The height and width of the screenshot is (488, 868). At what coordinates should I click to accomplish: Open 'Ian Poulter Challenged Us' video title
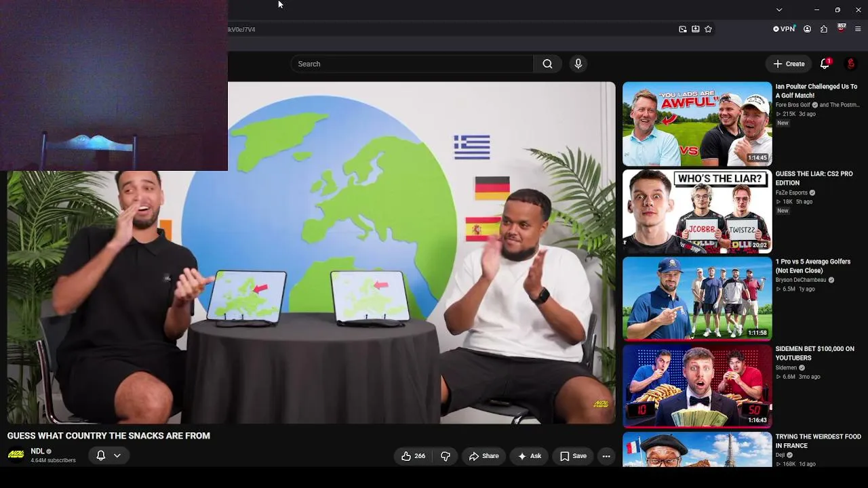816,91
